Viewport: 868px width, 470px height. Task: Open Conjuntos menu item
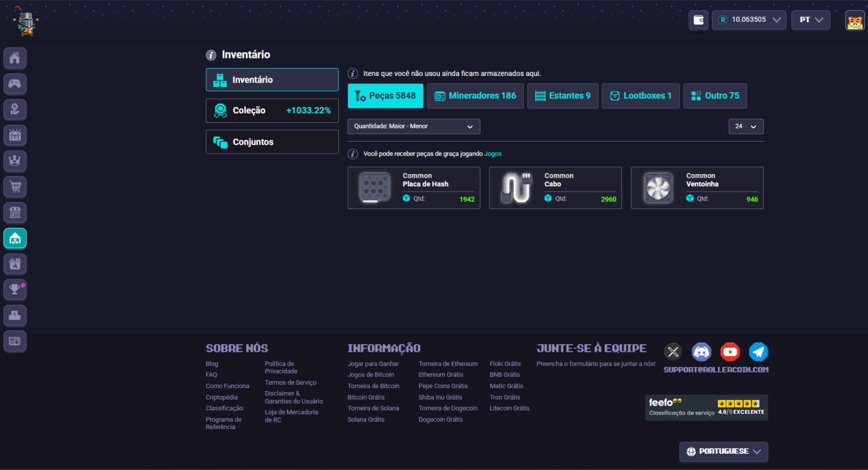coord(272,142)
